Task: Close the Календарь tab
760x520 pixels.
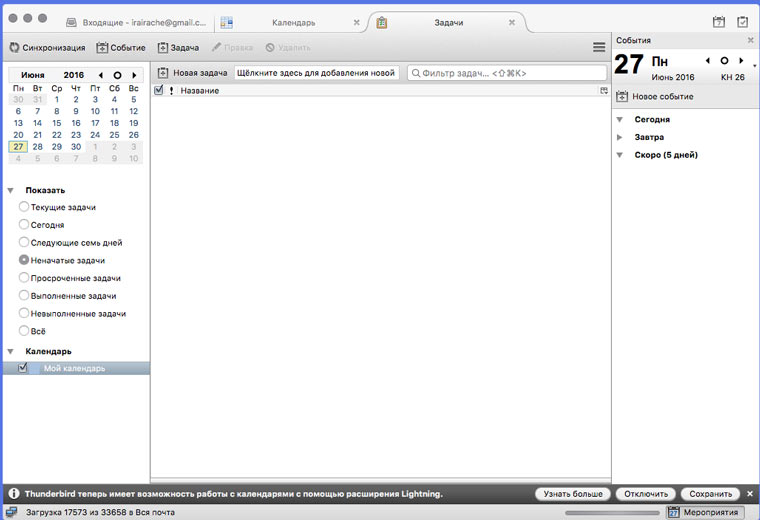Action: [x=357, y=22]
